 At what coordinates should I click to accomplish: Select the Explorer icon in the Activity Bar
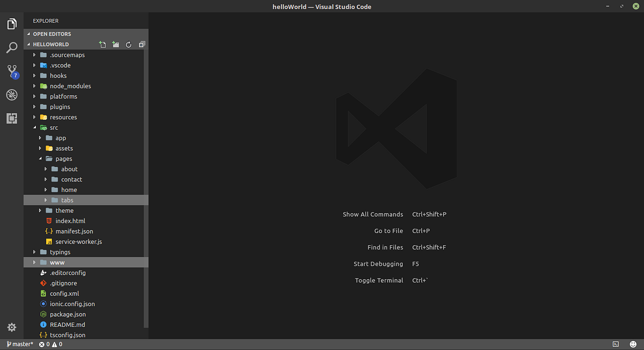click(12, 24)
